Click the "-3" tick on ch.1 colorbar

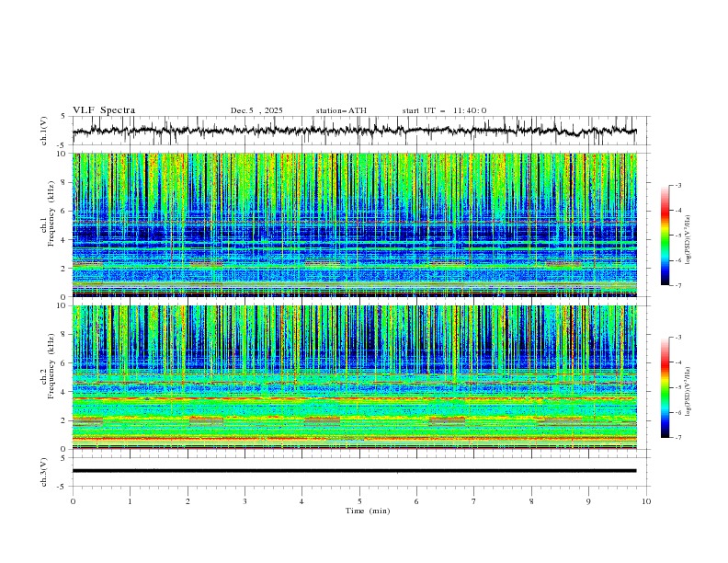pyautogui.click(x=677, y=185)
